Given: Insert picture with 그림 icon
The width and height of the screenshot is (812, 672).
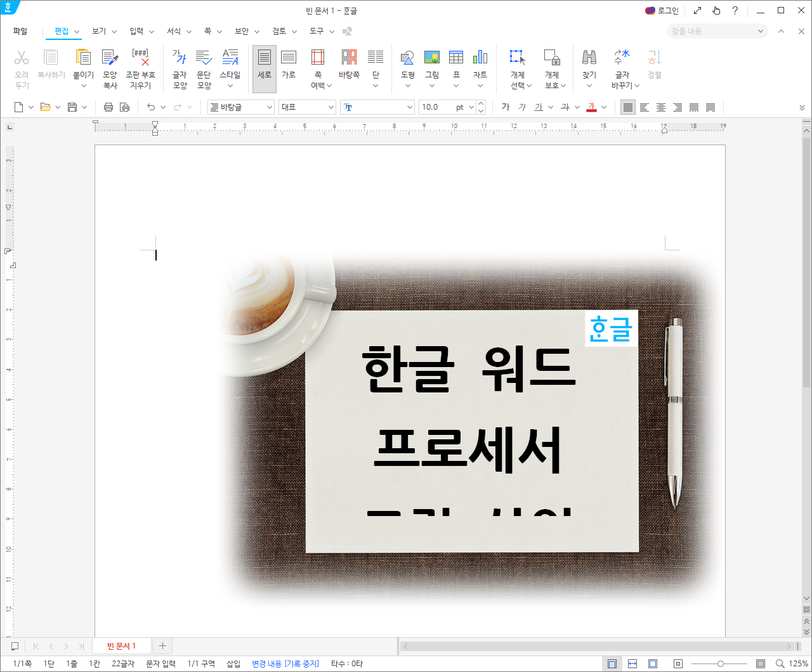Looking at the screenshot, I should pos(432,58).
